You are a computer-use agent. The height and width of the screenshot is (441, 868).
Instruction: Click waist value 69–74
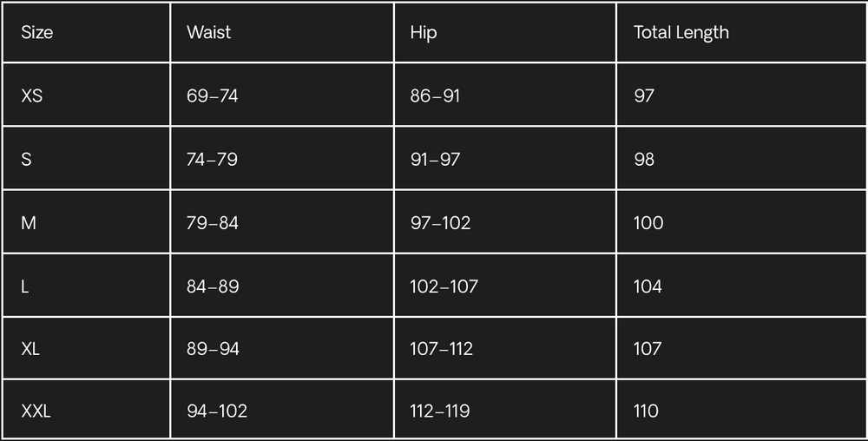(212, 95)
